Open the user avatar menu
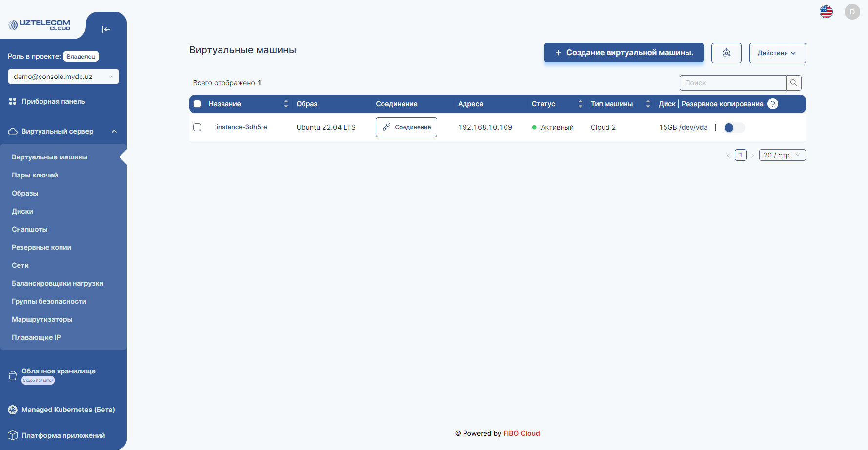The image size is (868, 450). tap(852, 12)
